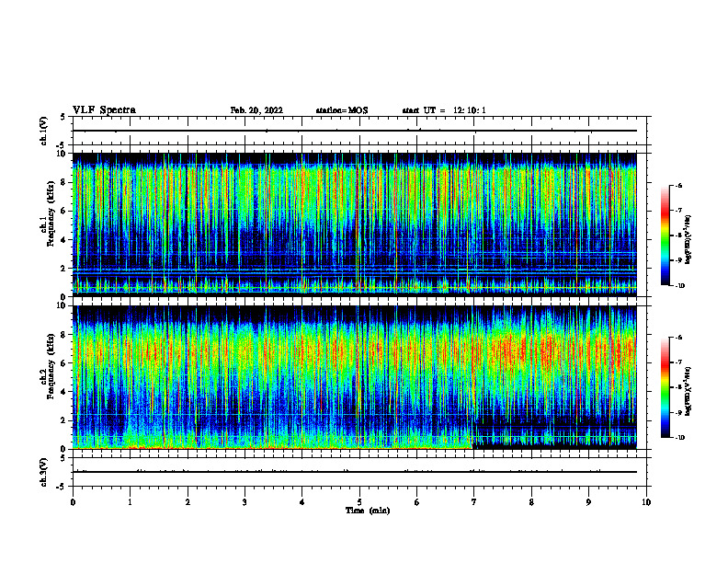The width and height of the screenshot is (728, 563).
Task: Click the "station=MOS" label
Action: pyautogui.click(x=342, y=110)
